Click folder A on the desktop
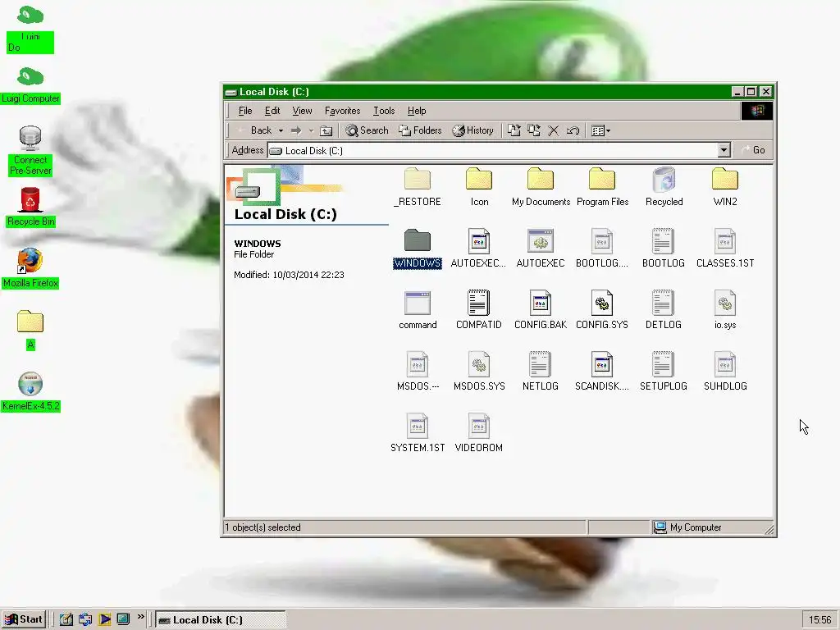 30,330
